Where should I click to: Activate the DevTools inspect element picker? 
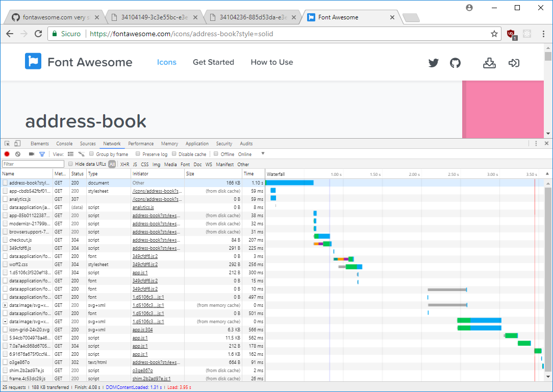coord(7,143)
